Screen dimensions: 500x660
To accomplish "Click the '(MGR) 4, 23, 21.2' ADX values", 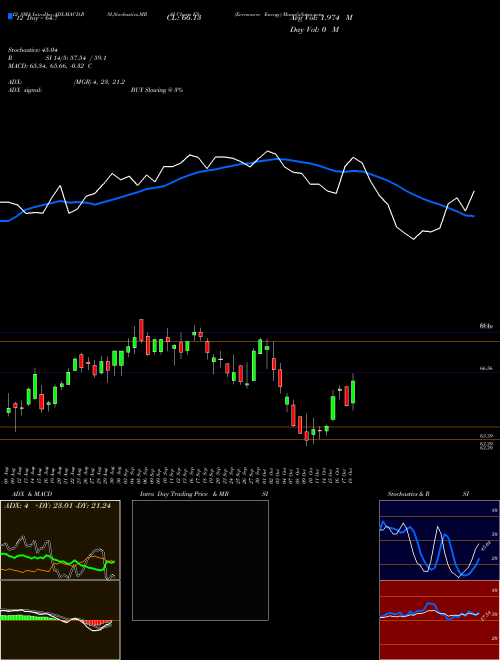I will (x=99, y=82).
